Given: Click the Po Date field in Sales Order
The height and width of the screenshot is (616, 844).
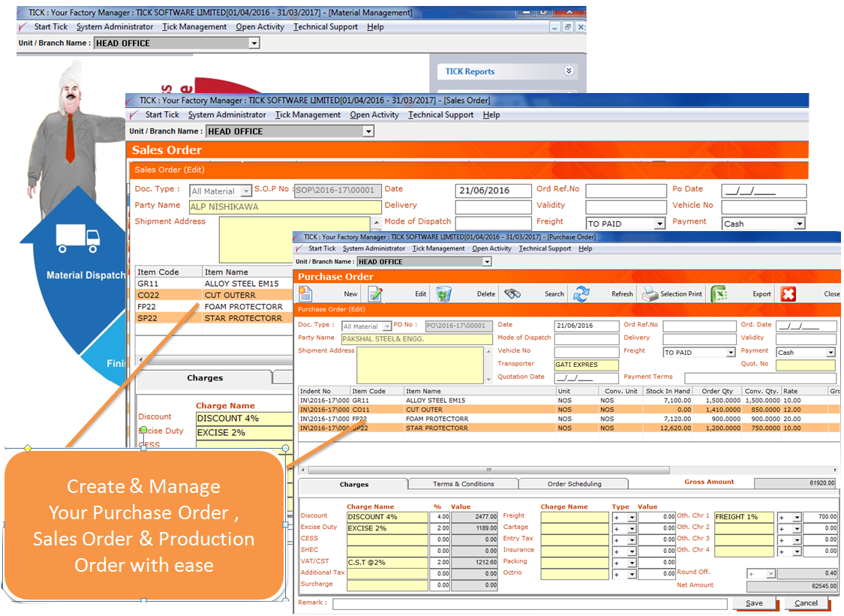Looking at the screenshot, I should pyautogui.click(x=764, y=191).
